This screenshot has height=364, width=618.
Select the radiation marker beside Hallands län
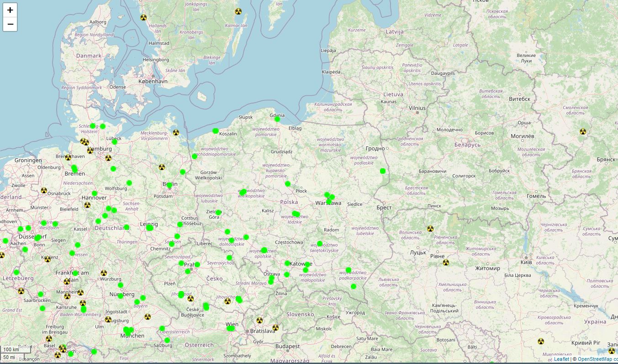pyautogui.click(x=143, y=18)
